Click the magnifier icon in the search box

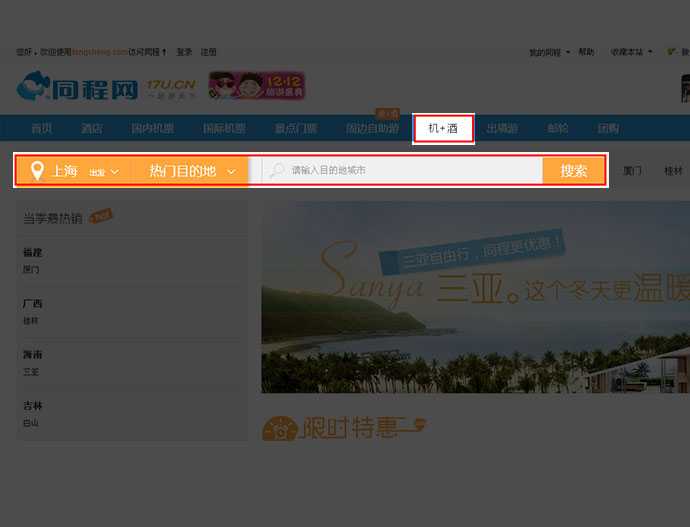pyautogui.click(x=277, y=171)
